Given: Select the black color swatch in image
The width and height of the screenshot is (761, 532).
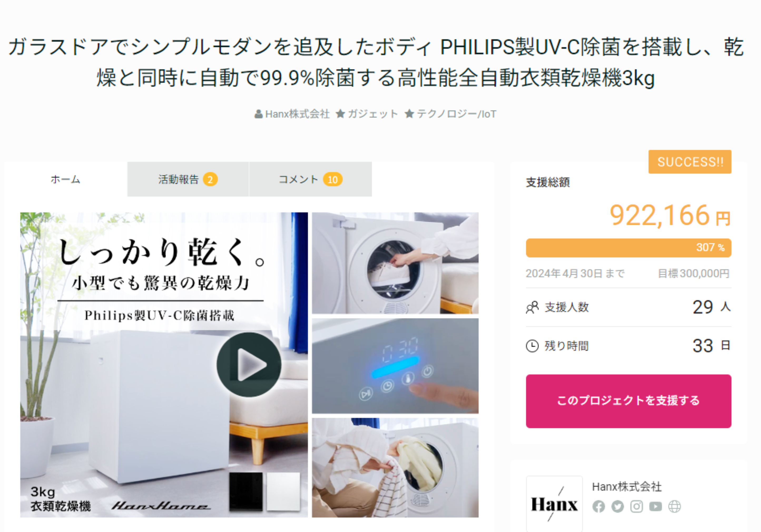Looking at the screenshot, I should [x=246, y=492].
